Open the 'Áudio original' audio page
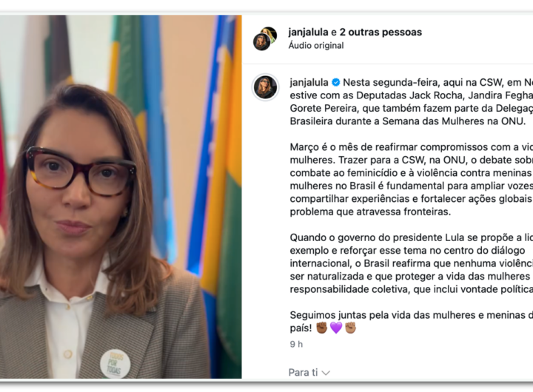 coord(316,45)
